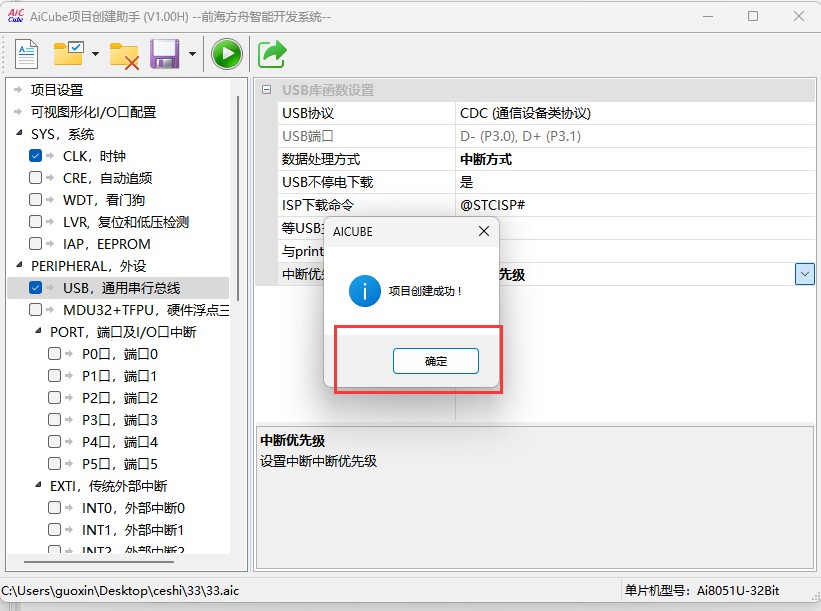Uncheck the USB, 通用串行总线 checkbox
The image size is (821, 611).
coord(36,287)
